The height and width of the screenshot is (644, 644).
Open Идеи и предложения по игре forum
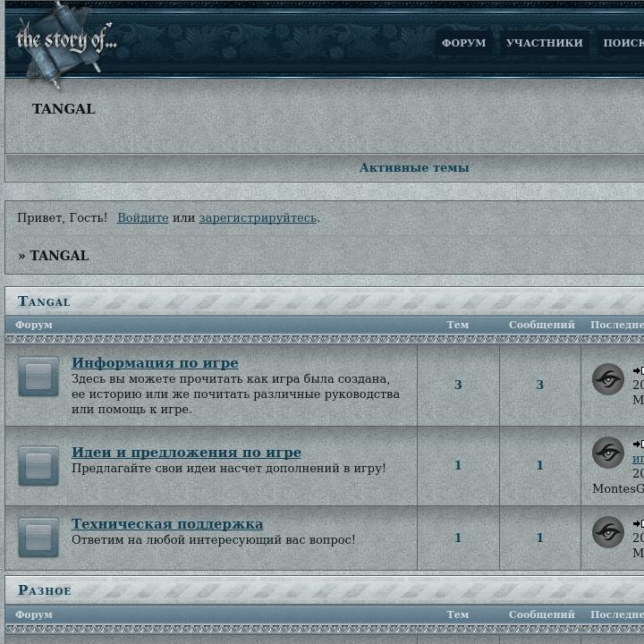(186, 453)
